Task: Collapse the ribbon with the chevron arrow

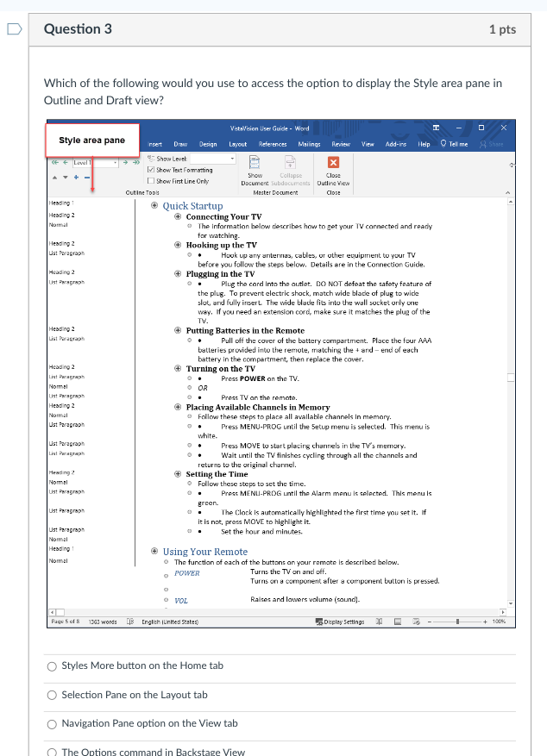Action: [x=507, y=192]
